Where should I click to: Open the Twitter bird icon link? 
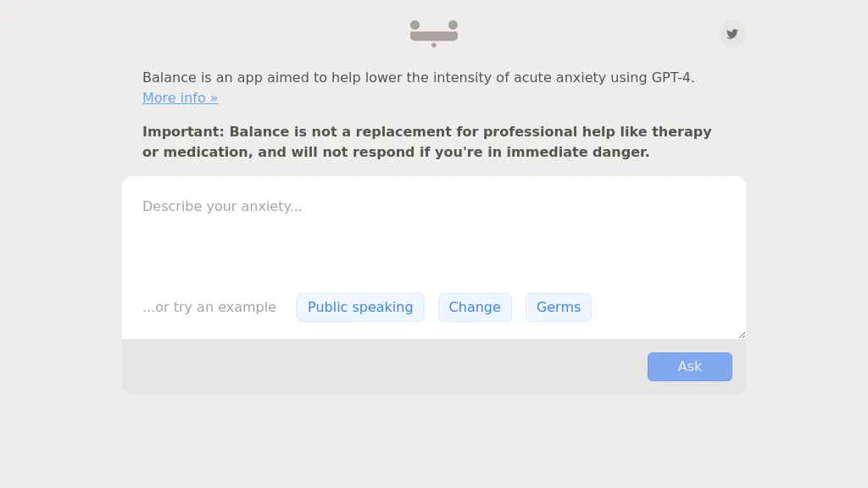(732, 34)
